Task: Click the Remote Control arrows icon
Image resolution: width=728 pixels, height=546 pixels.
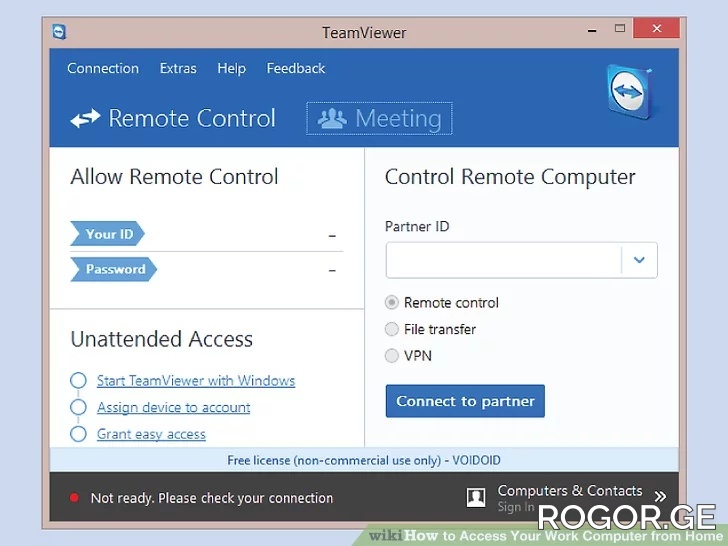Action: click(85, 118)
